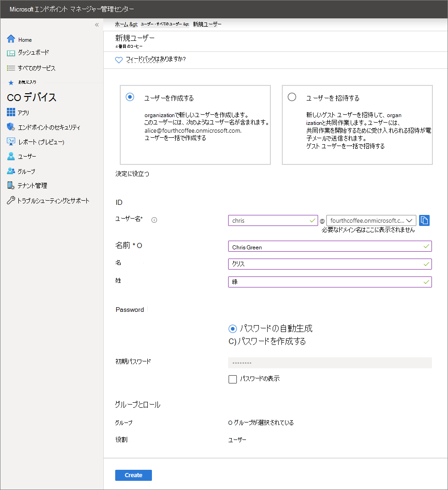Go to エンドポイントのセキュリティ in sidebar
The height and width of the screenshot is (490, 448).
click(49, 127)
